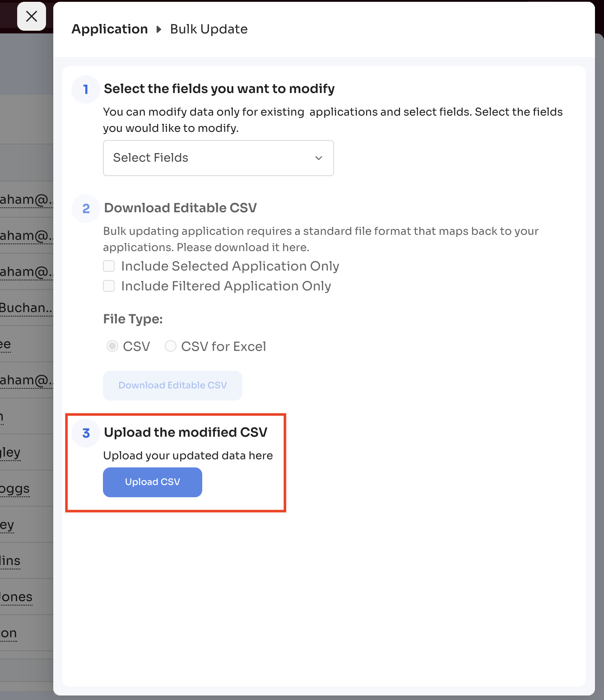Select the CSV for Excel radio
Viewport: 604px width, 700px height.
171,346
